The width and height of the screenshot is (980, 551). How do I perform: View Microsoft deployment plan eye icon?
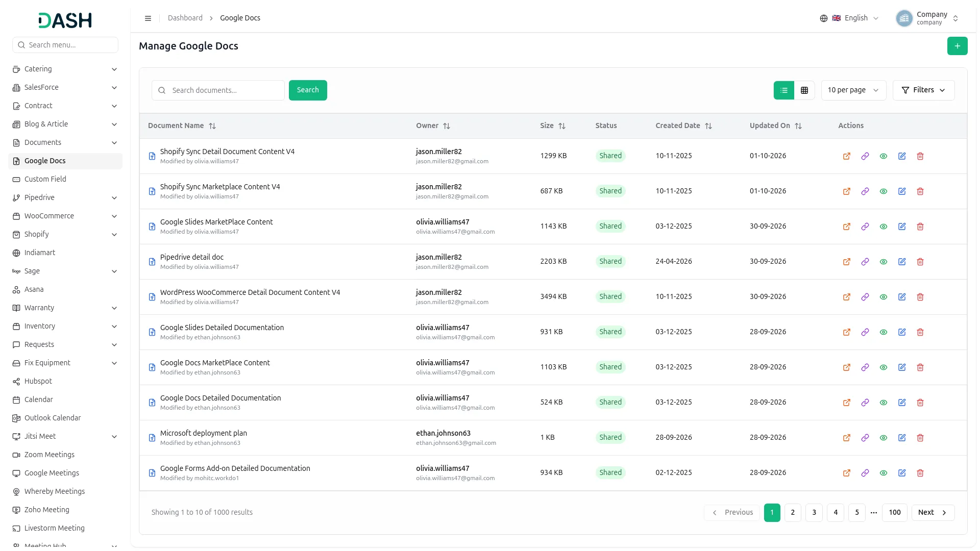884,438
